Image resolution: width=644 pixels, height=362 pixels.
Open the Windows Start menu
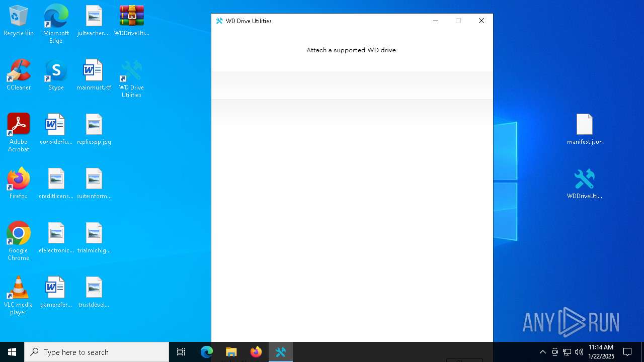pyautogui.click(x=12, y=352)
